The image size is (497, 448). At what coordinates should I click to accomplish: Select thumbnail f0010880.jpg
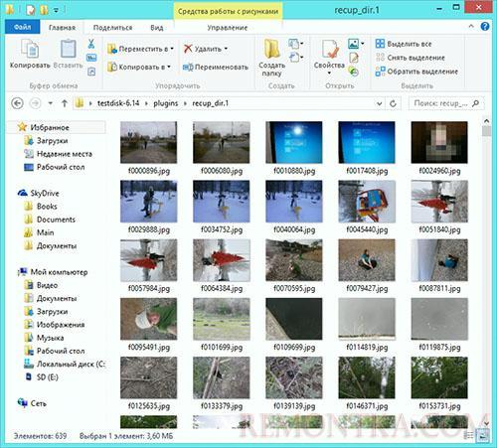click(294, 142)
